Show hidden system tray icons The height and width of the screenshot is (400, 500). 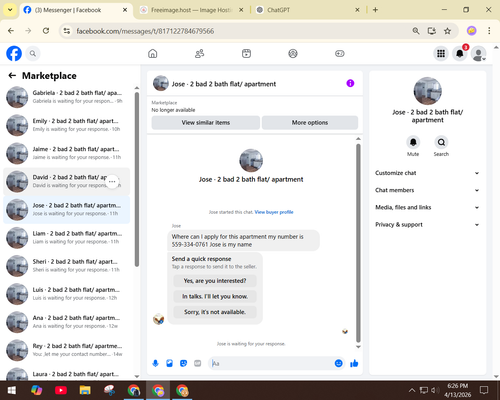click(x=412, y=390)
